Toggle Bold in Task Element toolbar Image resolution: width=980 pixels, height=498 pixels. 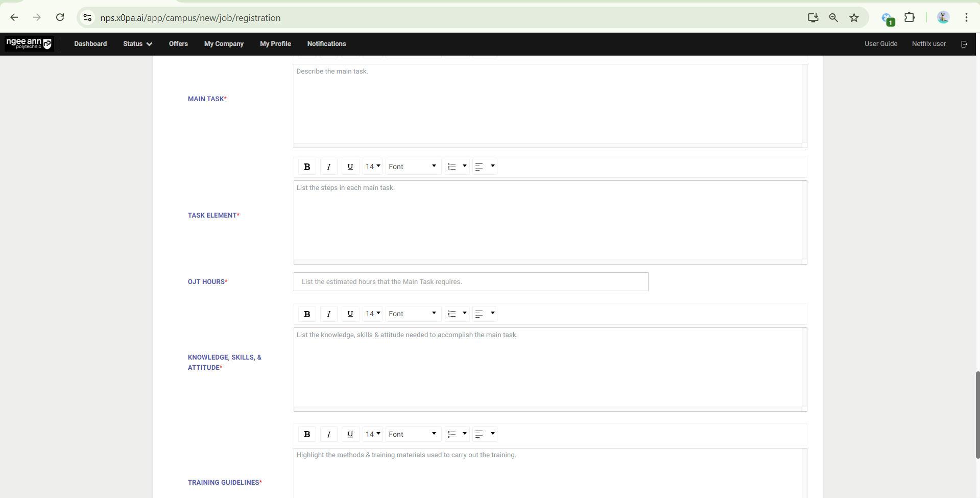(307, 167)
